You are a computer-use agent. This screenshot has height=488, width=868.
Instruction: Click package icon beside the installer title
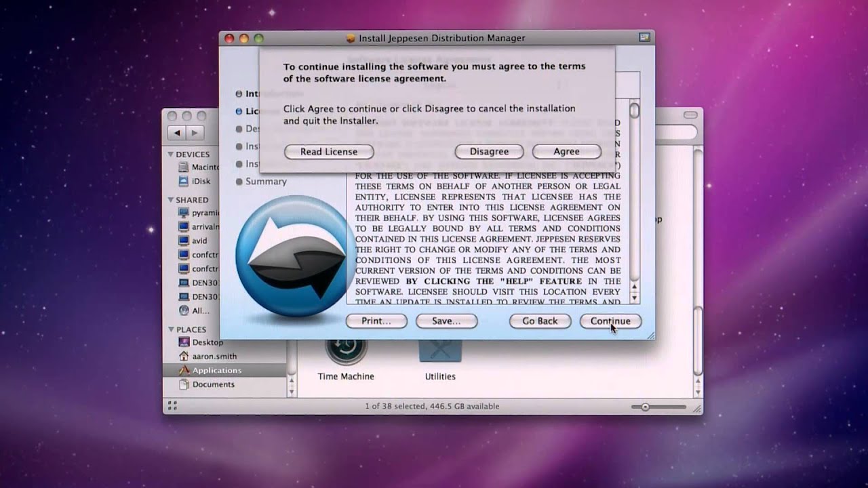[351, 39]
